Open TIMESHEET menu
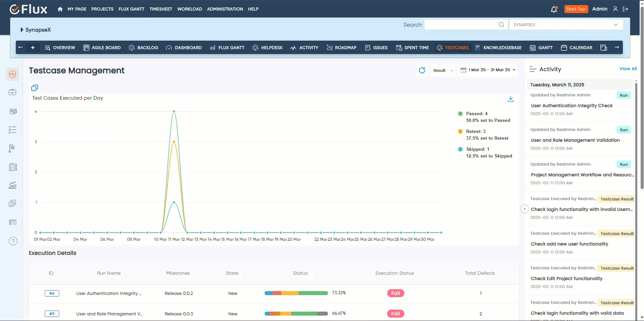Viewport: 644px width, 321px height. [161, 9]
